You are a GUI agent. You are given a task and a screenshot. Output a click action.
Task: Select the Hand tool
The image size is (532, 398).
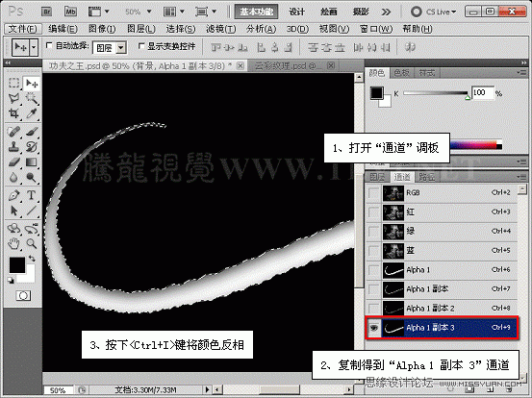click(13, 243)
